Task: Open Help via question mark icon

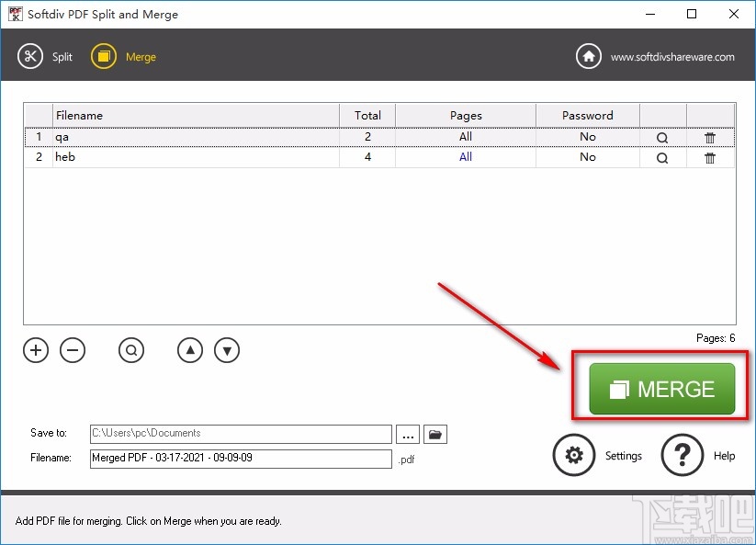Action: 683,455
